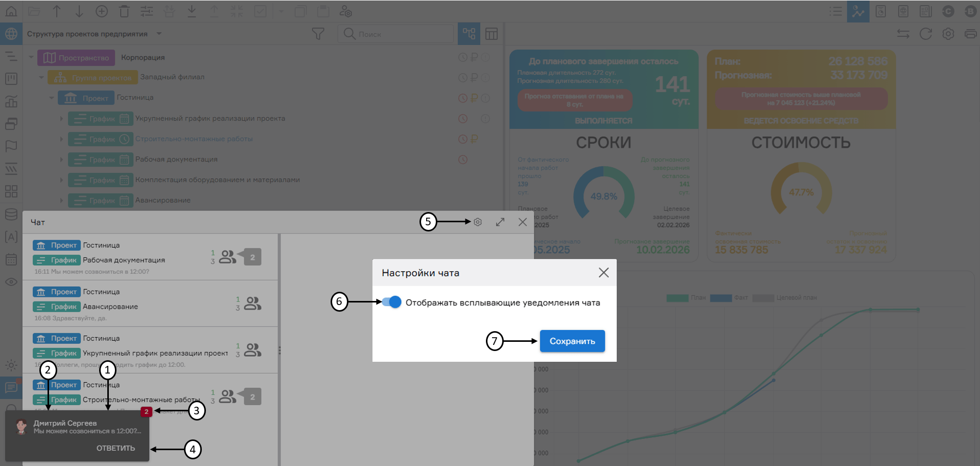Open the chat icon in left sidebar
Screen dimensions: 980x466
point(11,388)
